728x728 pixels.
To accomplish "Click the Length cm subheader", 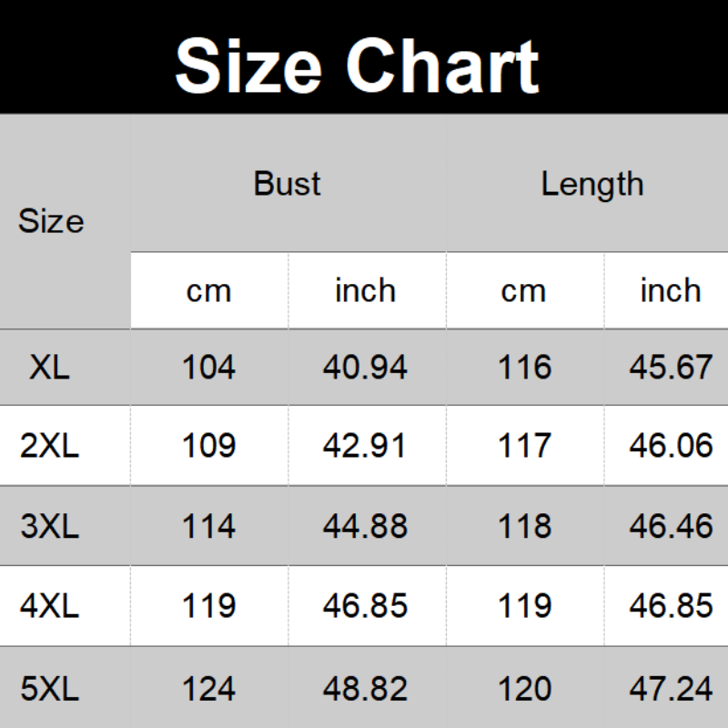I will click(x=523, y=291).
